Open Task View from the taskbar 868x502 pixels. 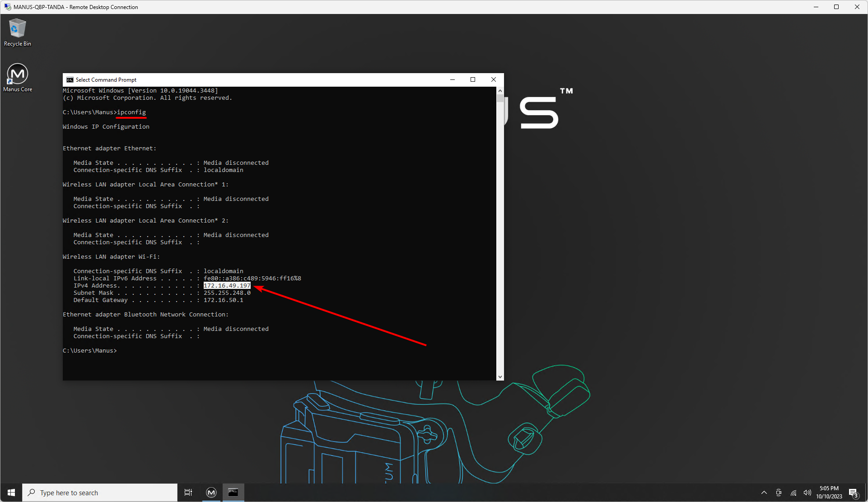(188, 493)
